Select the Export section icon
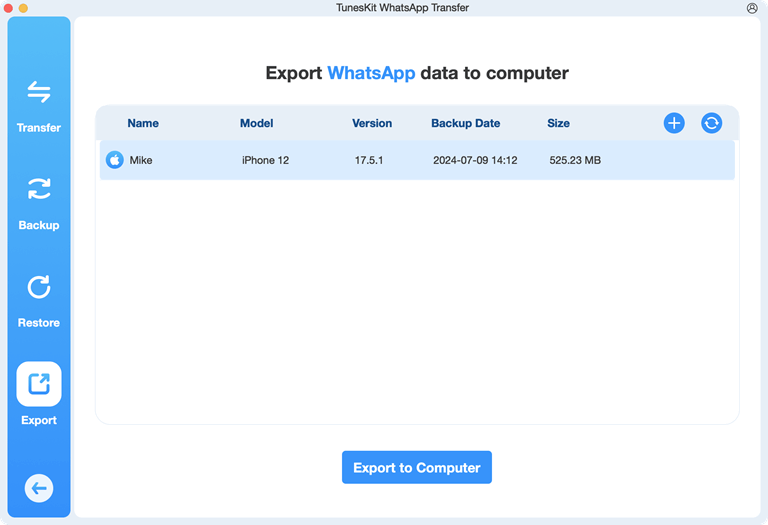Viewport: 768px width, 525px height. click(39, 384)
